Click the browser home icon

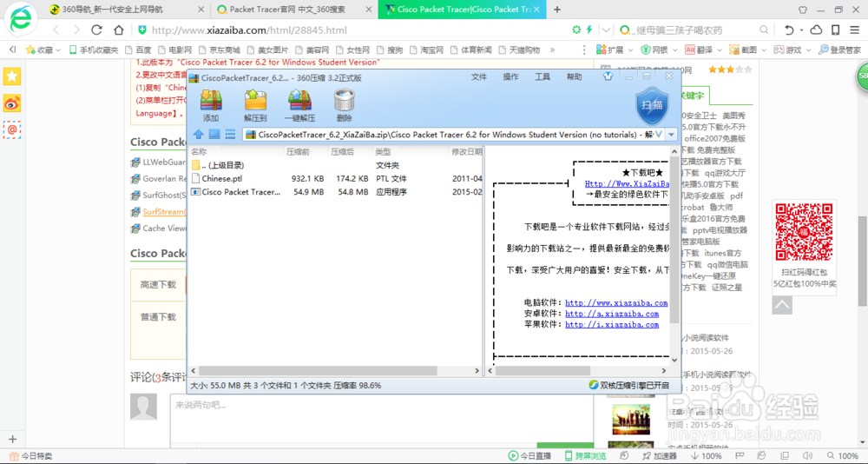pos(118,30)
